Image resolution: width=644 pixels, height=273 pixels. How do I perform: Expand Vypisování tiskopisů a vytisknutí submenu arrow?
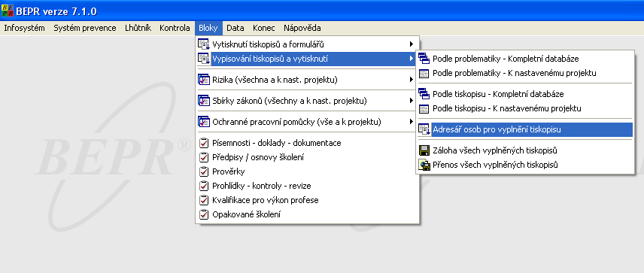pos(411,59)
